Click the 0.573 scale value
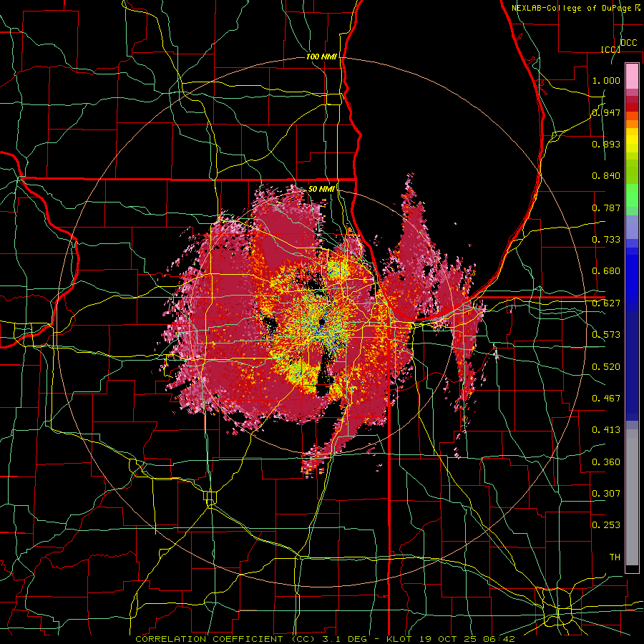 point(606,335)
